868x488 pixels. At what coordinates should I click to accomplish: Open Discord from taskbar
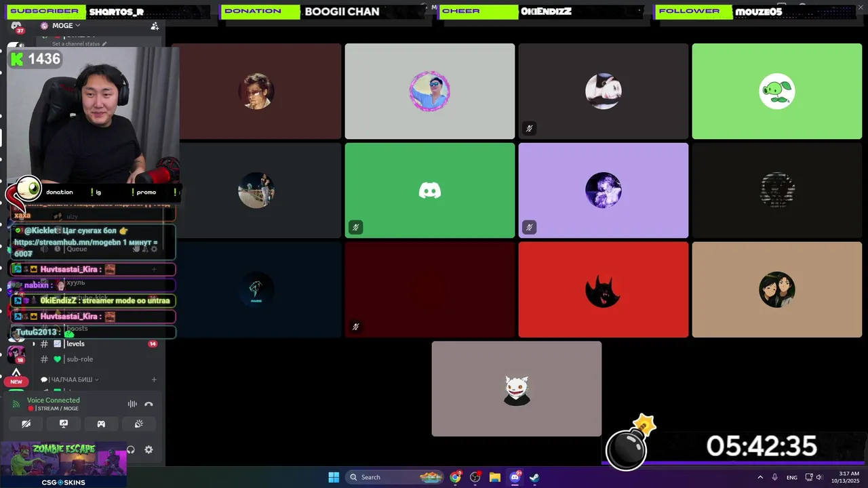[x=515, y=477]
